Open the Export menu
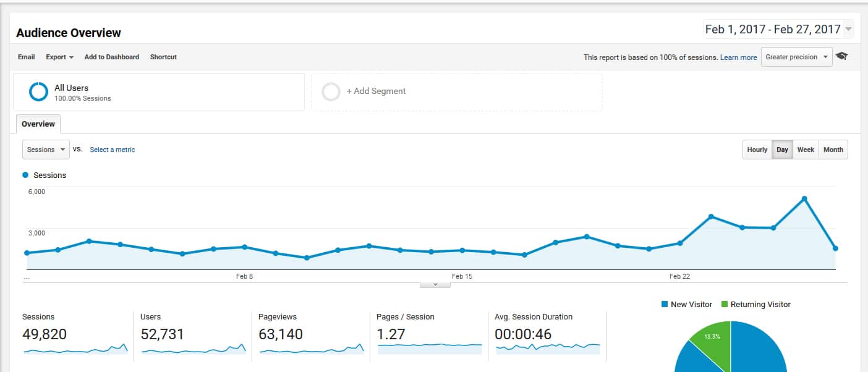 59,57
